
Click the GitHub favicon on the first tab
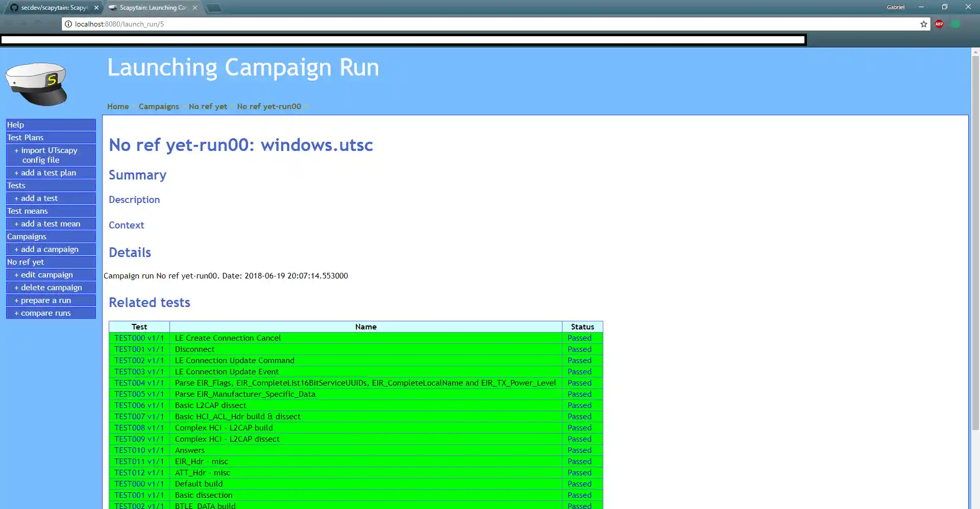point(14,8)
